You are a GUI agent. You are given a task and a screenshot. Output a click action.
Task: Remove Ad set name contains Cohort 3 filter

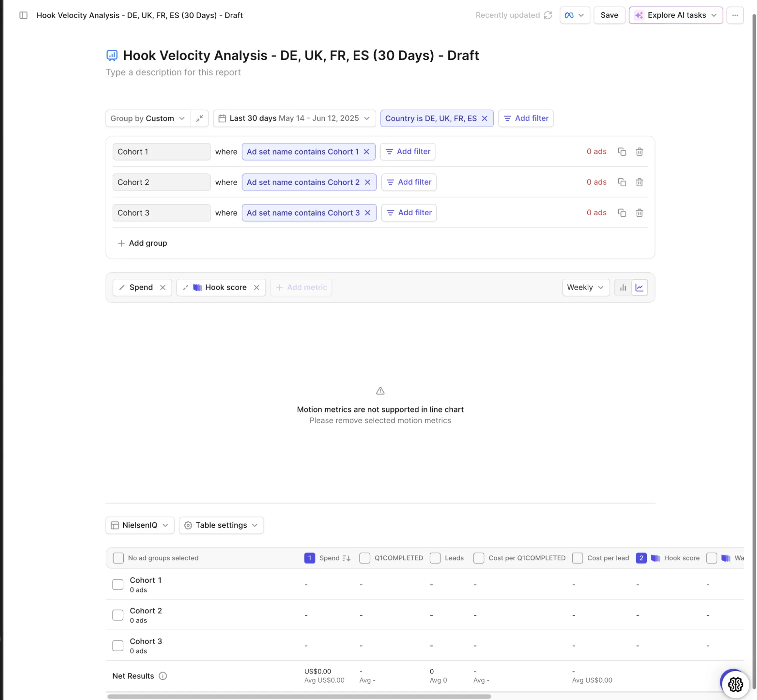coord(367,213)
